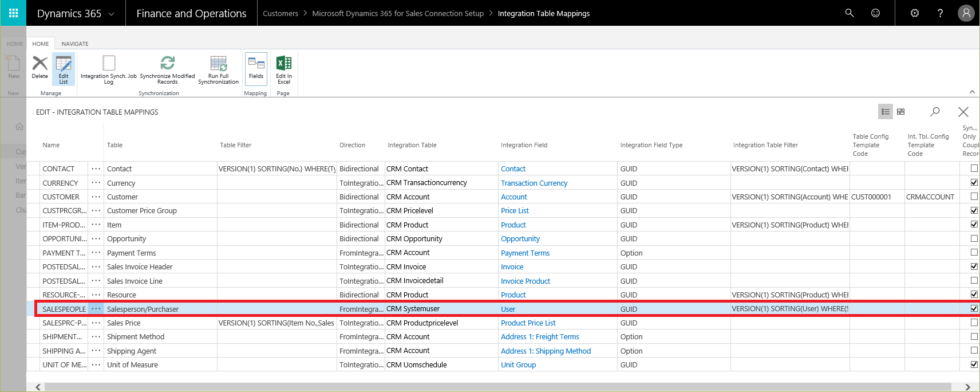Toggle coupled-records checkbox for ITEM-PROD... row
The width and height of the screenshot is (980, 392).
pos(974,224)
